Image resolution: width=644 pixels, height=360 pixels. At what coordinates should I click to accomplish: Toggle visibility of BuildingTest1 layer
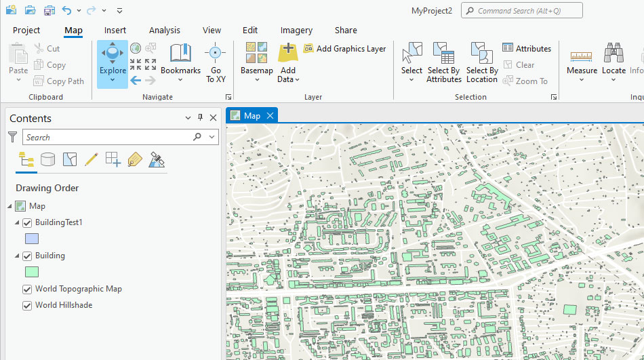coord(27,223)
